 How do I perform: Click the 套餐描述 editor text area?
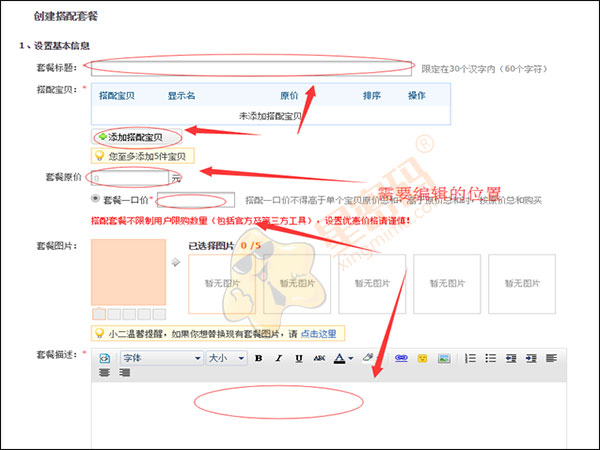pyautogui.click(x=329, y=416)
